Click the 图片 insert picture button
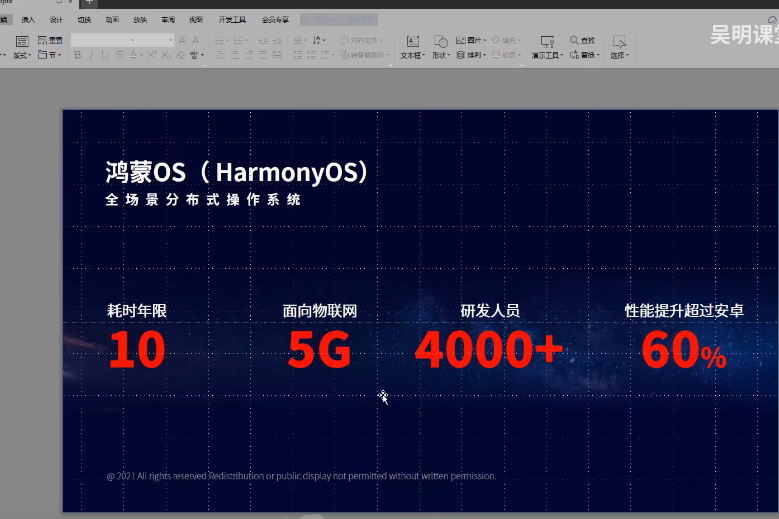The image size is (779, 519). coord(470,40)
